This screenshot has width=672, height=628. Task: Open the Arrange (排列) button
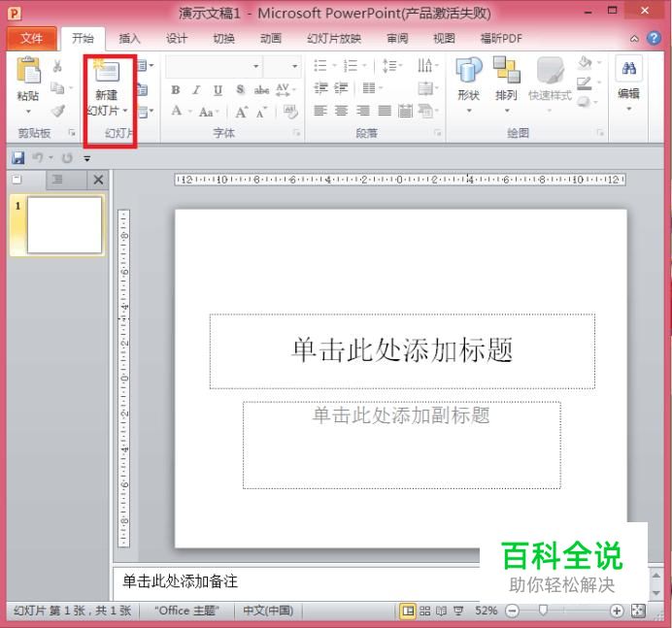click(x=507, y=85)
